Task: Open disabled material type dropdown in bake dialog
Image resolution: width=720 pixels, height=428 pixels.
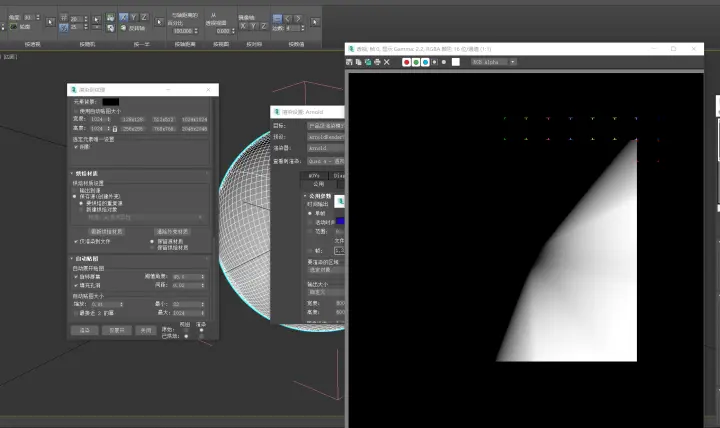Action: (x=145, y=217)
